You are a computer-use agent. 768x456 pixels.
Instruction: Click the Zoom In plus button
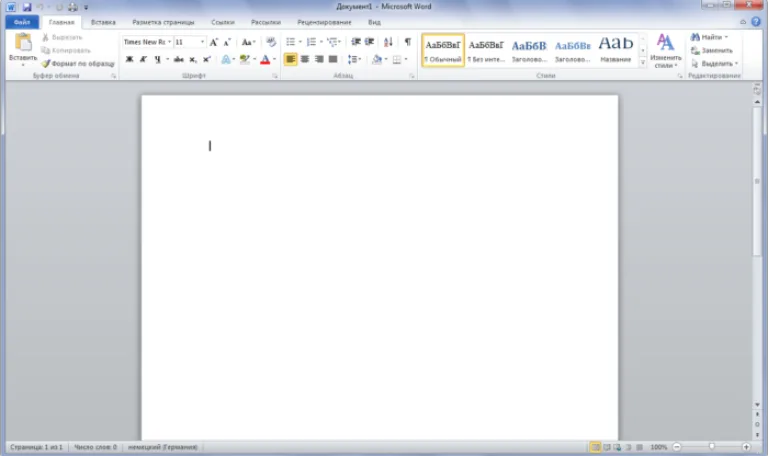[x=746, y=447]
